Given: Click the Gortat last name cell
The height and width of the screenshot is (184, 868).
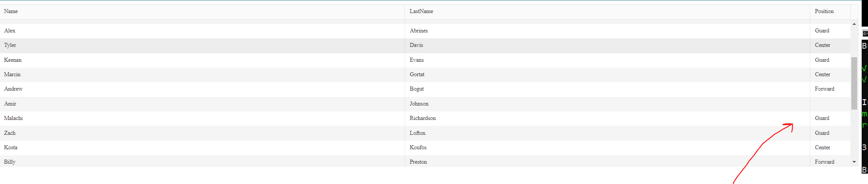Looking at the screenshot, I should 607,74.
